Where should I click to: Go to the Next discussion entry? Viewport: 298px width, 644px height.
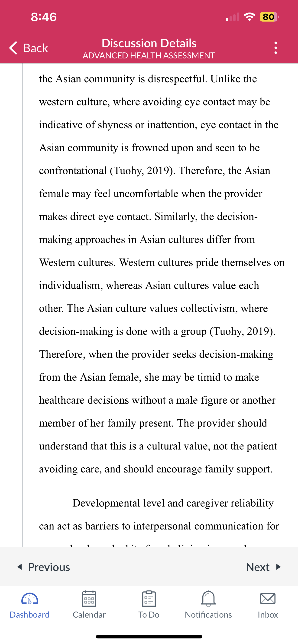pos(263,567)
